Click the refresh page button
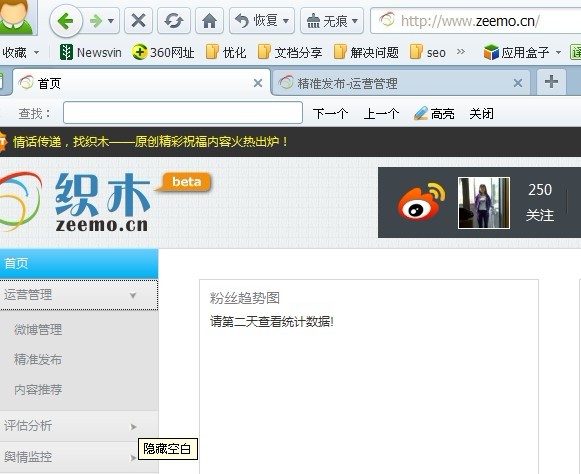The image size is (581, 474). click(x=174, y=21)
